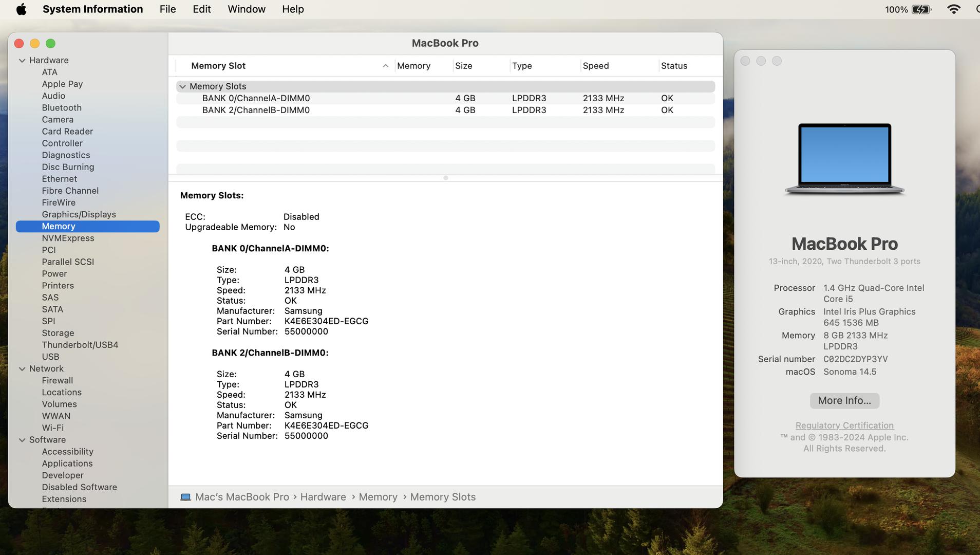Viewport: 980px width, 555px height.
Task: Open the Help menu
Action: (293, 9)
